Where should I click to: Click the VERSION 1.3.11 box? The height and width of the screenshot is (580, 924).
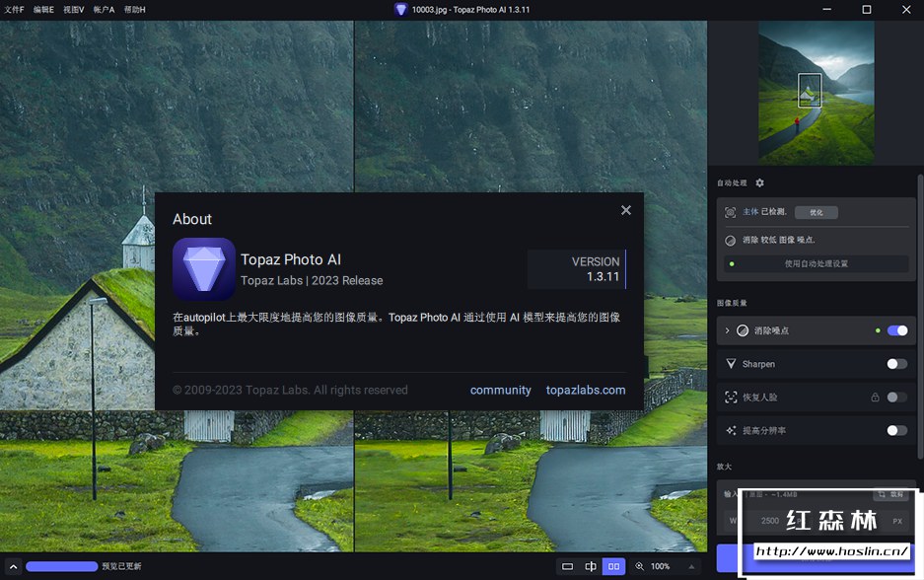click(576, 268)
